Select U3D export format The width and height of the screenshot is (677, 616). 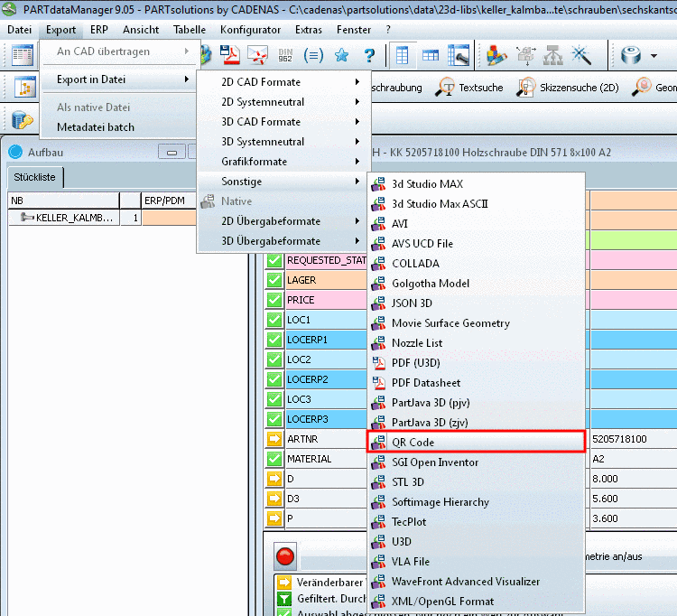476,542
